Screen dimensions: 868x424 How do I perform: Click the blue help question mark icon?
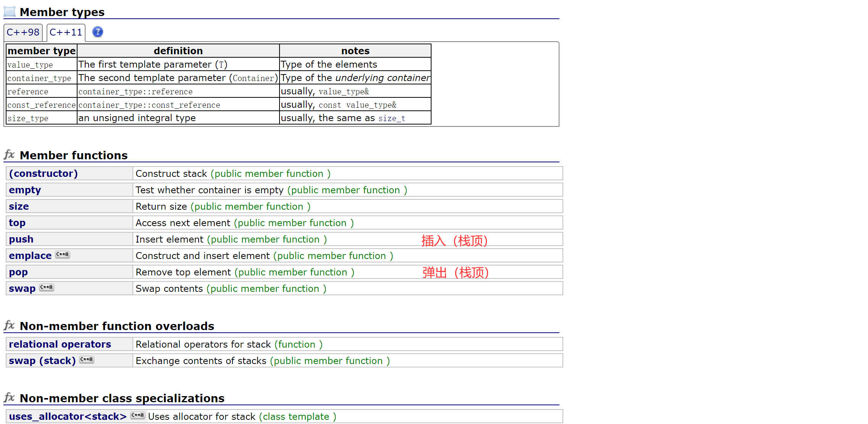[x=98, y=32]
